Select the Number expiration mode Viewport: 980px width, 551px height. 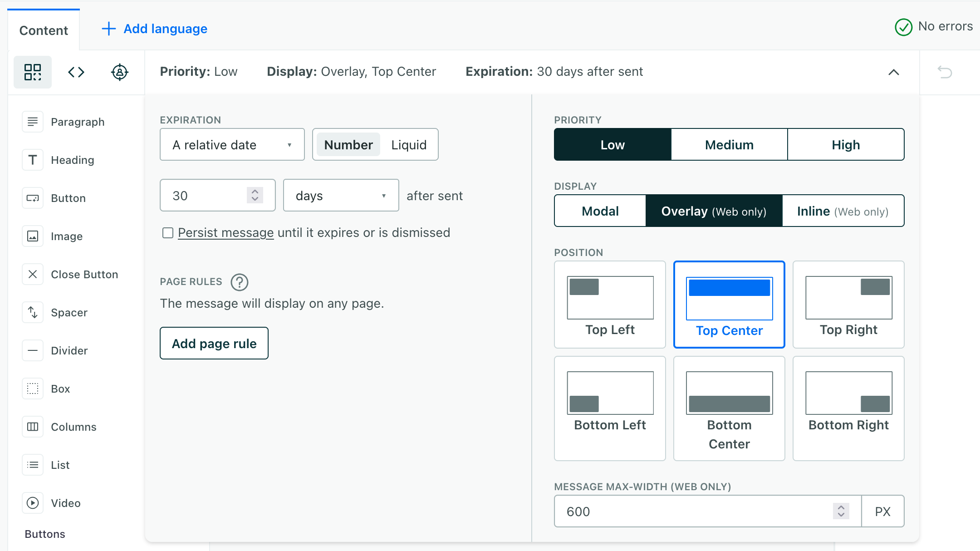[348, 144]
